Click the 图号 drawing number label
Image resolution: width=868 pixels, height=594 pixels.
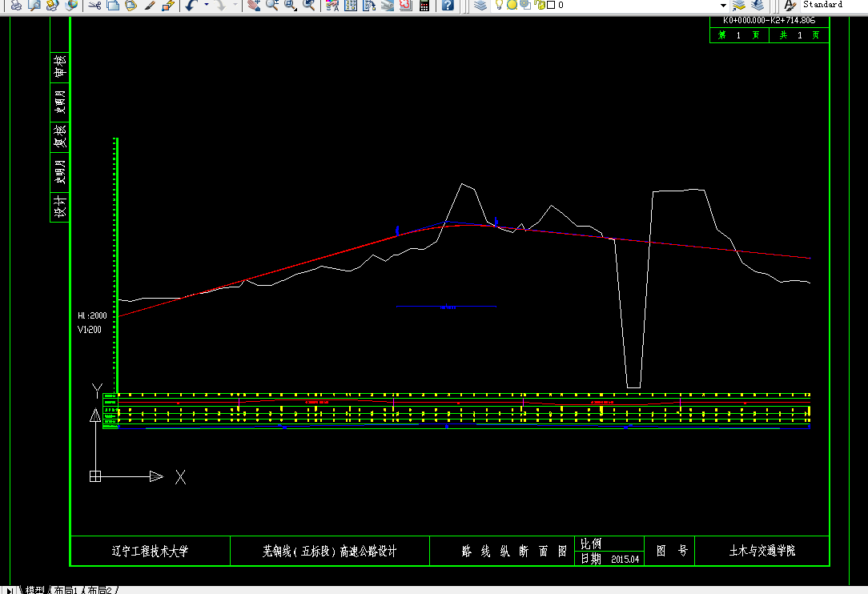(672, 551)
